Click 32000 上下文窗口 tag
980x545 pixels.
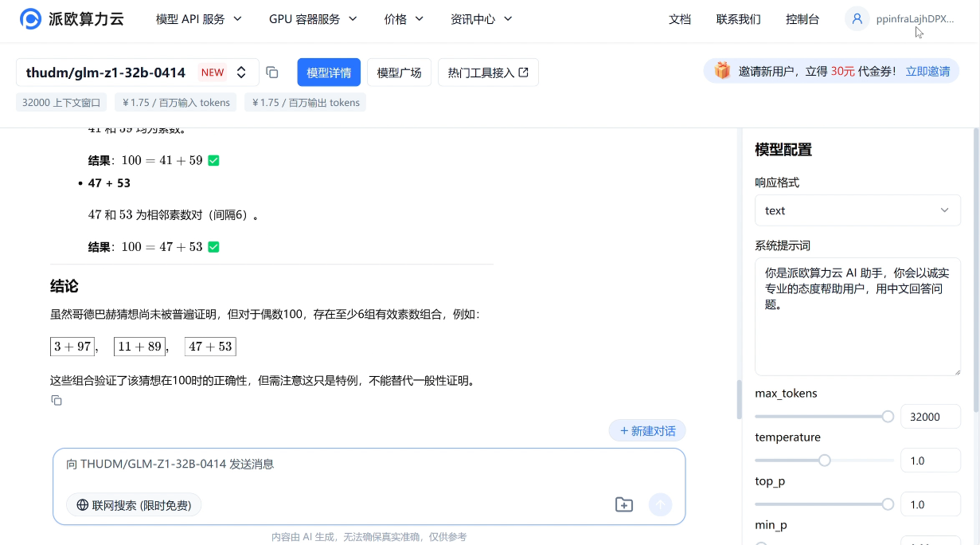62,102
